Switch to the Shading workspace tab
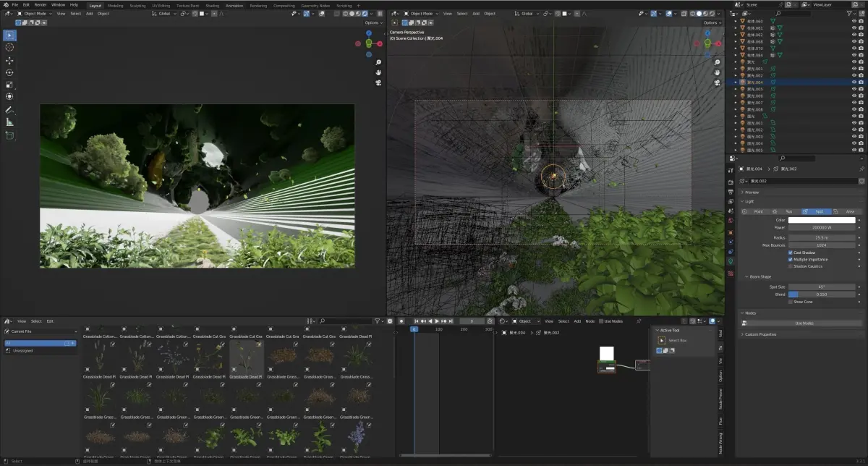The image size is (868, 466). point(212,5)
